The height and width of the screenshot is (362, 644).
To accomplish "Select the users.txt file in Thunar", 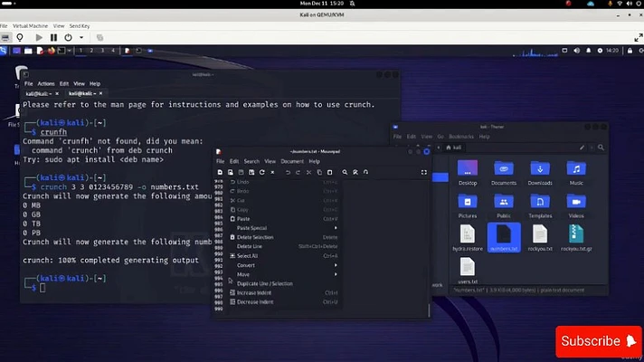I will (468, 271).
